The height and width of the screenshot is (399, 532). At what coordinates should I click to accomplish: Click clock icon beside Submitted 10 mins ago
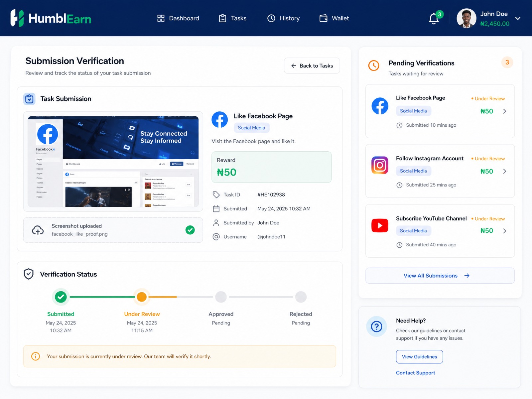coord(399,125)
